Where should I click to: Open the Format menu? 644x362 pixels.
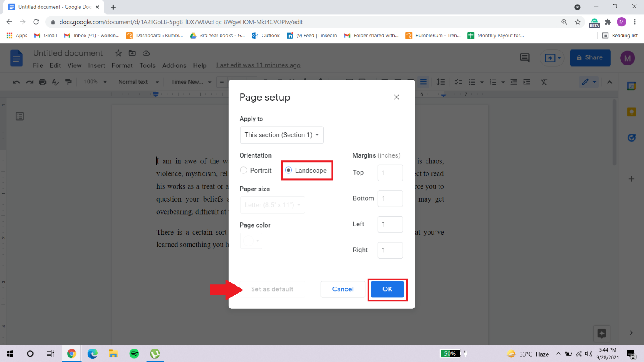pyautogui.click(x=122, y=65)
